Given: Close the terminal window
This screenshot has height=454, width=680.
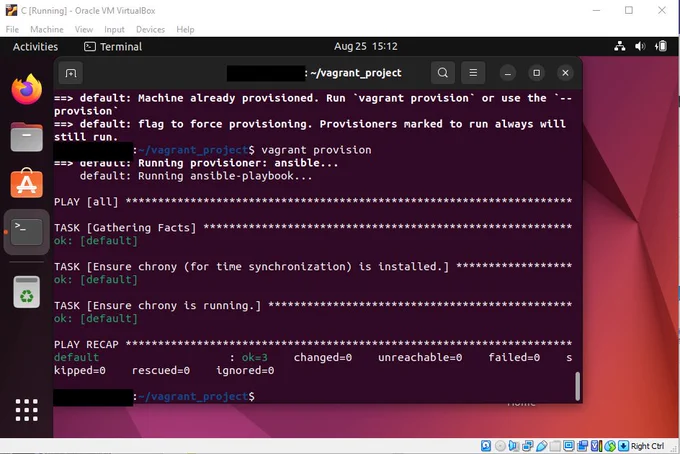Looking at the screenshot, I should 565,73.
